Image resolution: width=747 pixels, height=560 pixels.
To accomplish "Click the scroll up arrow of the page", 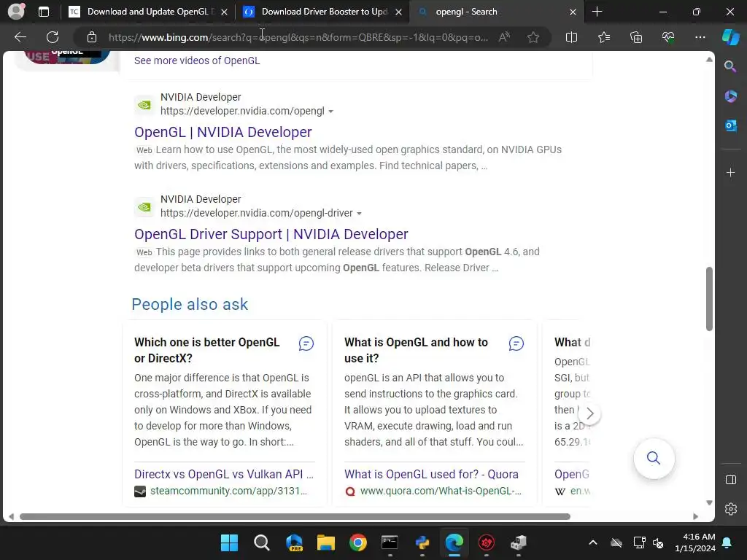I will (709, 60).
